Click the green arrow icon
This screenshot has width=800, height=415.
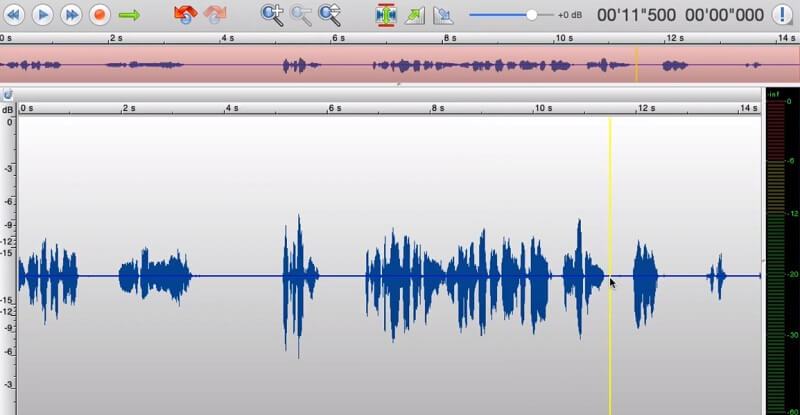pyautogui.click(x=129, y=15)
